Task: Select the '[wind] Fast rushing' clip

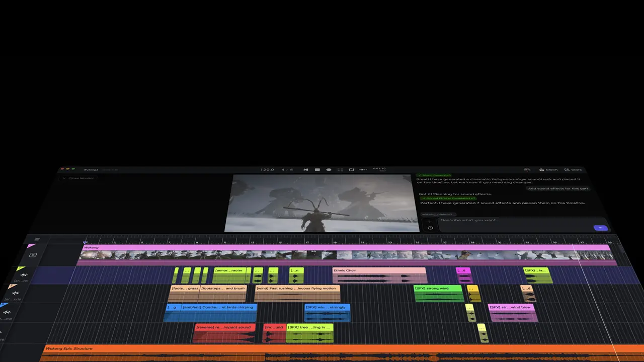Action: click(297, 294)
